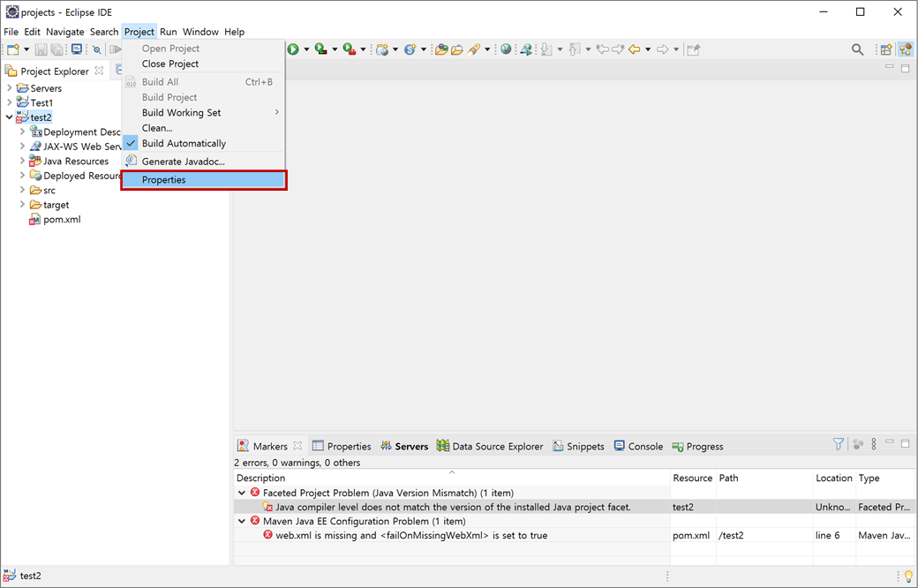Open the Markers view menu dots
Image resolution: width=918 pixels, height=588 pixels.
[874, 444]
